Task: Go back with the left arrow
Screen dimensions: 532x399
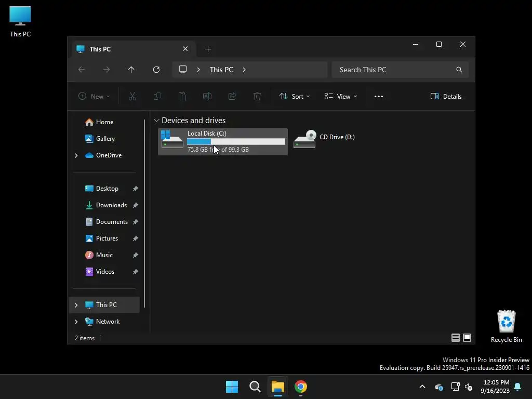Action: (x=82, y=70)
